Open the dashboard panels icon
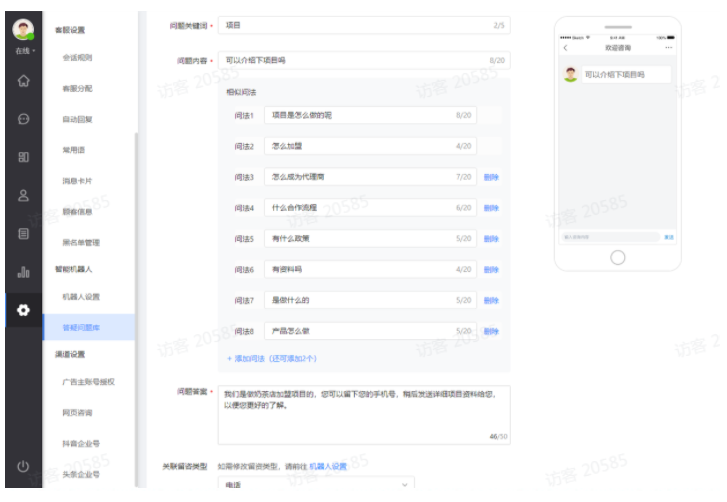The width and height of the screenshot is (727, 502). (24, 157)
